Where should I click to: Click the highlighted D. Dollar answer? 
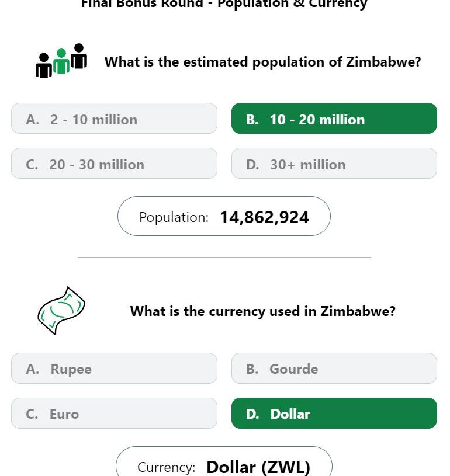point(334,413)
